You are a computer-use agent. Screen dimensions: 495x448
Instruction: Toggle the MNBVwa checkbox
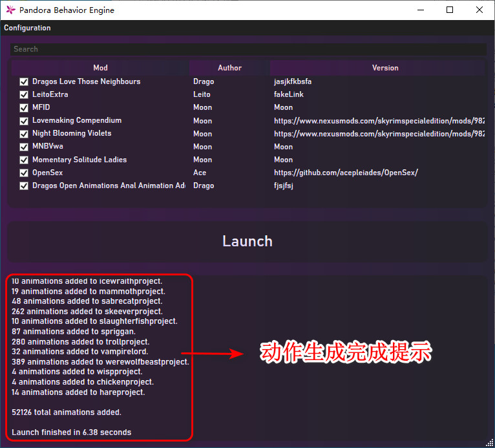(24, 147)
